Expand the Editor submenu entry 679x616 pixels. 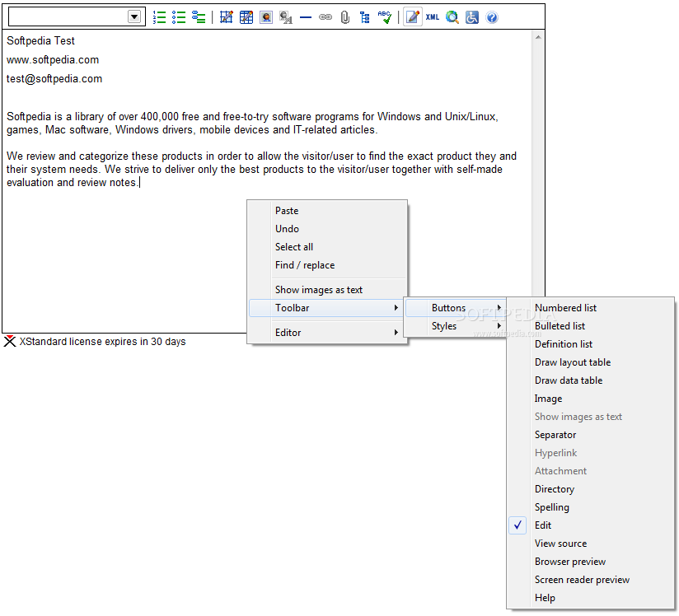[327, 333]
